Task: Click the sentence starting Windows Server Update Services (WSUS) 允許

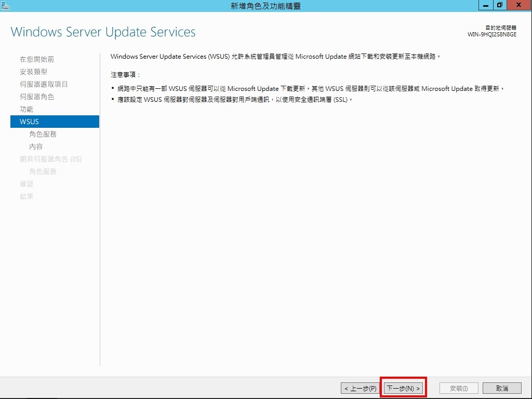Action: pos(275,57)
